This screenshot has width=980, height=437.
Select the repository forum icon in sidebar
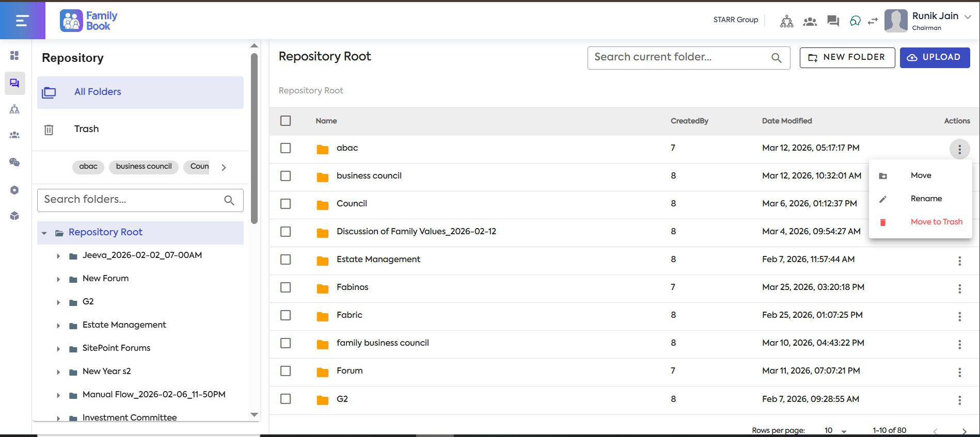[x=14, y=83]
